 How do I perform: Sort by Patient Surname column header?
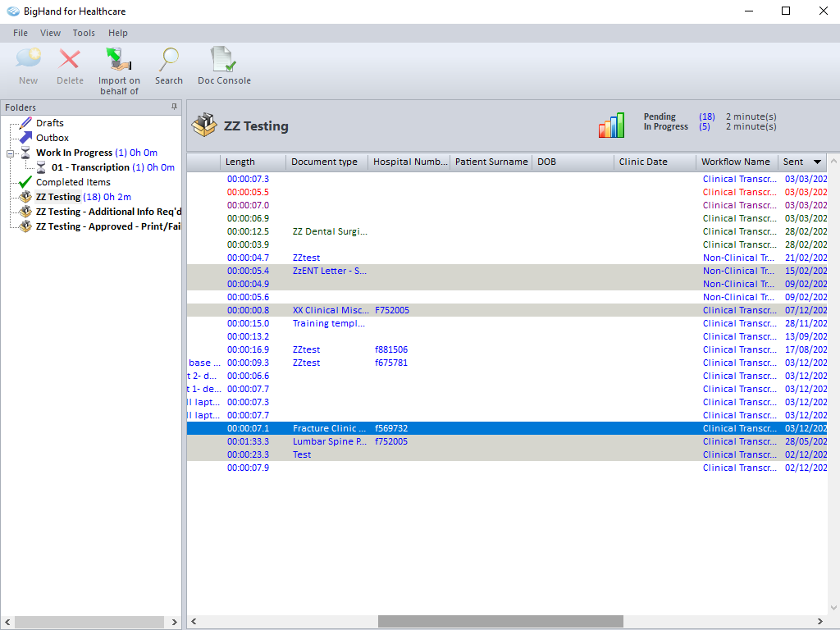point(491,162)
